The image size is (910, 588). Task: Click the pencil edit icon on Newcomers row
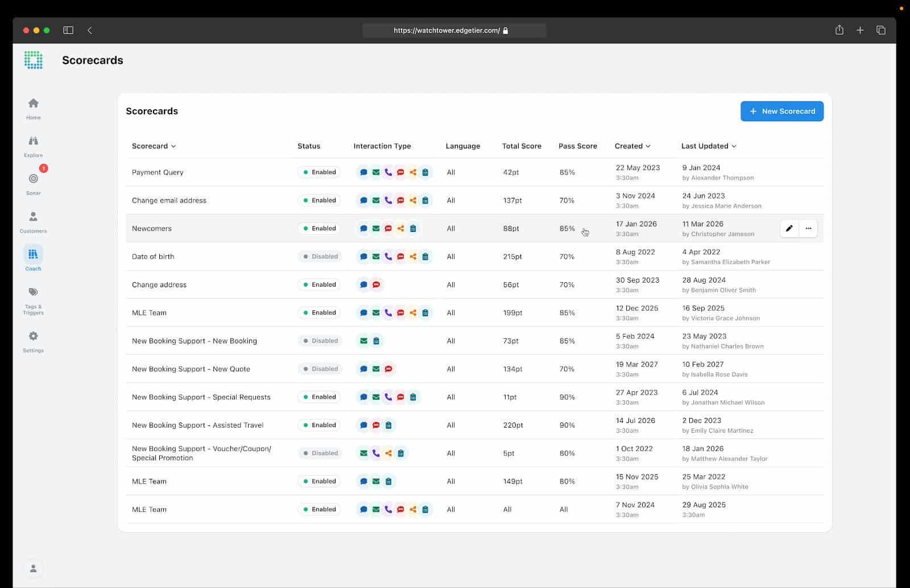[x=789, y=229]
